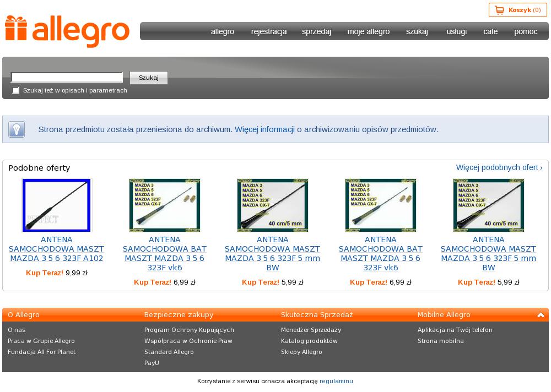
Task: Click the Podobne oferty heading
Action: pos(39,168)
